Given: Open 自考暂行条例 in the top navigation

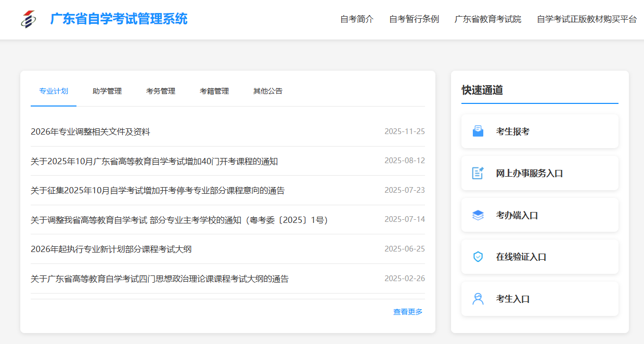Looking at the screenshot, I should (x=414, y=19).
